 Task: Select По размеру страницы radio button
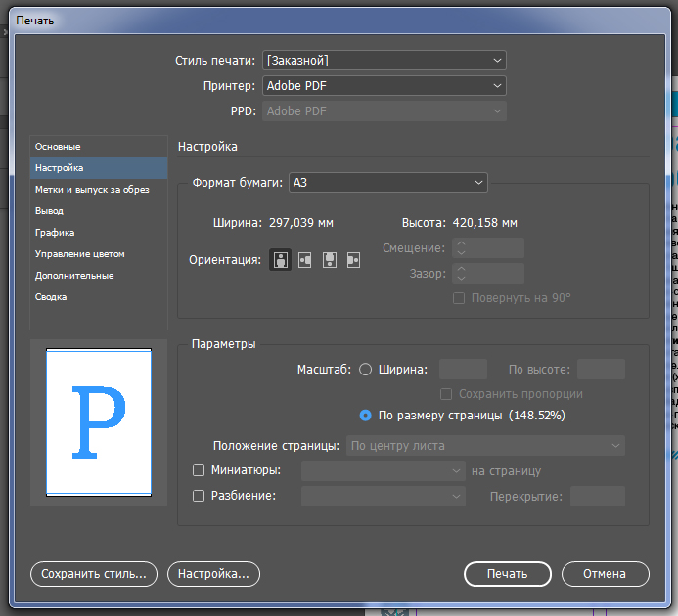(365, 416)
